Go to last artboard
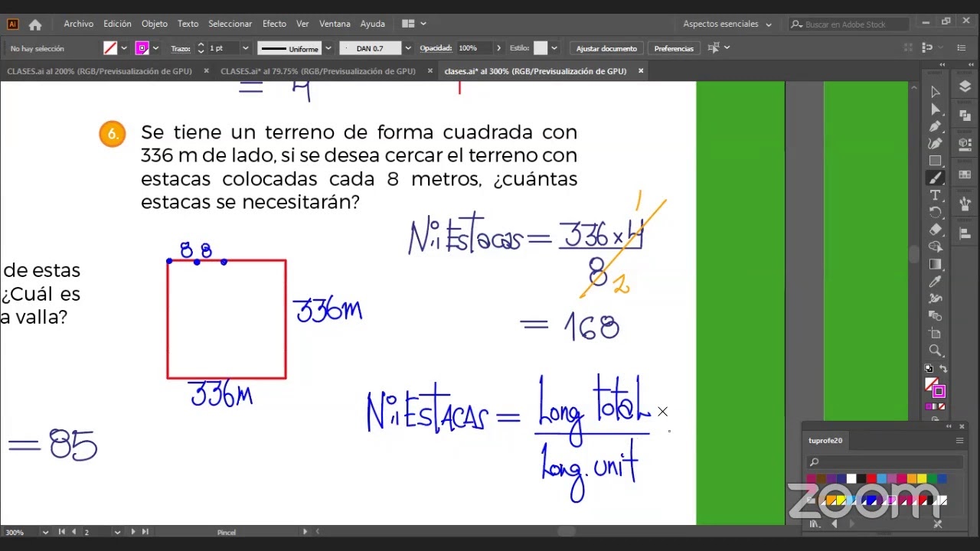Viewport: 980px width, 551px height. [145, 532]
